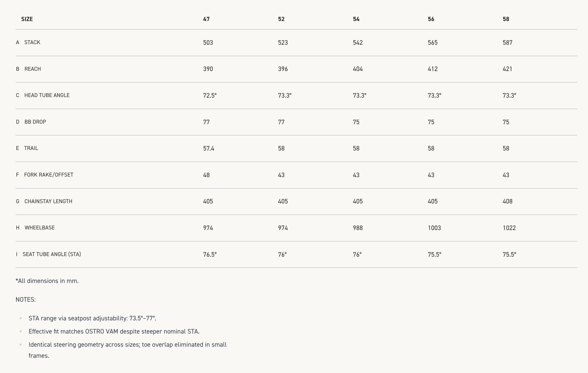This screenshot has width=588, height=373.
Task: Select the FORK RAKE/OFFSET label
Action: click(49, 175)
